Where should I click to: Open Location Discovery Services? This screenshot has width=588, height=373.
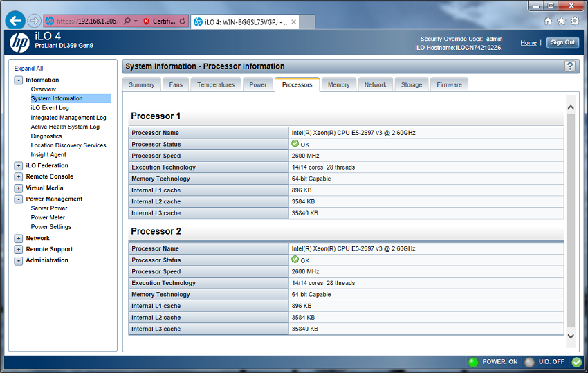tap(68, 145)
